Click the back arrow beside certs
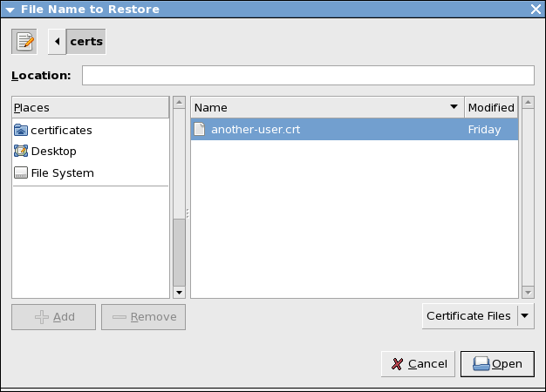Viewport: 546px width, 392px height. (57, 42)
